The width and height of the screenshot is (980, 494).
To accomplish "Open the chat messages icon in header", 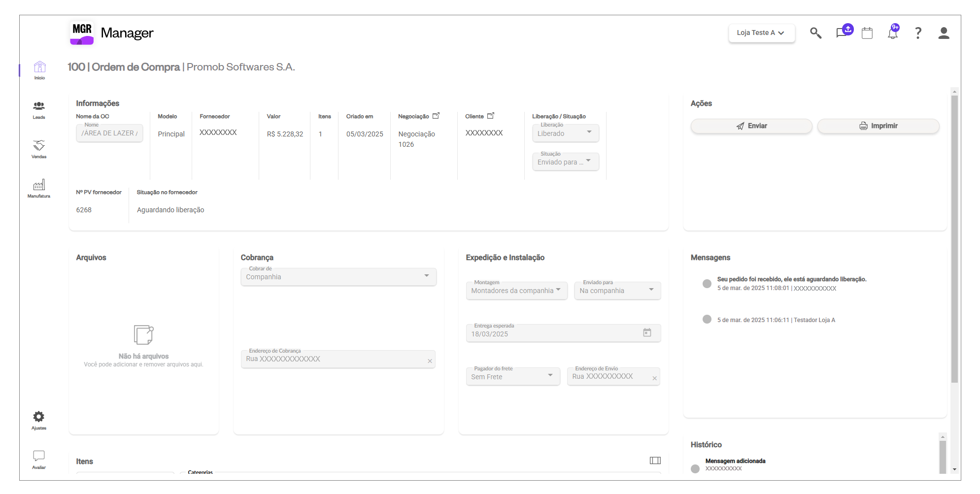I will coord(842,33).
